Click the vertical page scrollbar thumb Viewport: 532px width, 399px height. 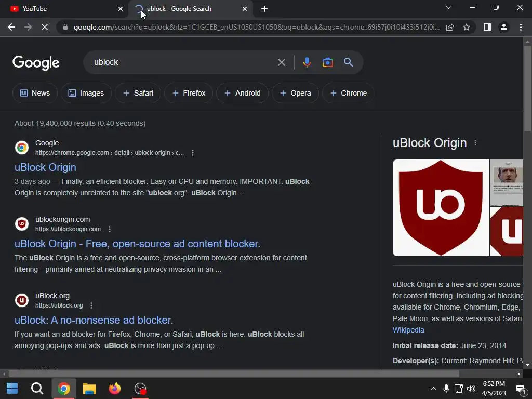[527, 88]
